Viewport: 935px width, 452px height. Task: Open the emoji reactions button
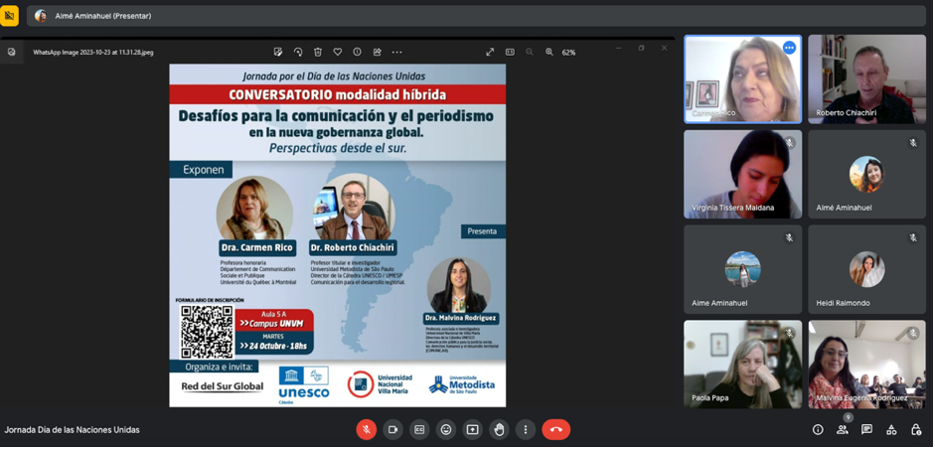[x=446, y=430]
